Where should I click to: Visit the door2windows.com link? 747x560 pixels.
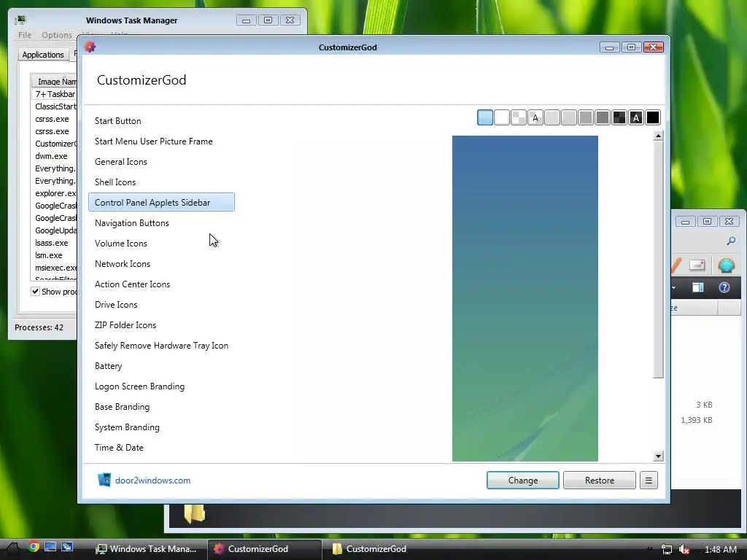[152, 481]
